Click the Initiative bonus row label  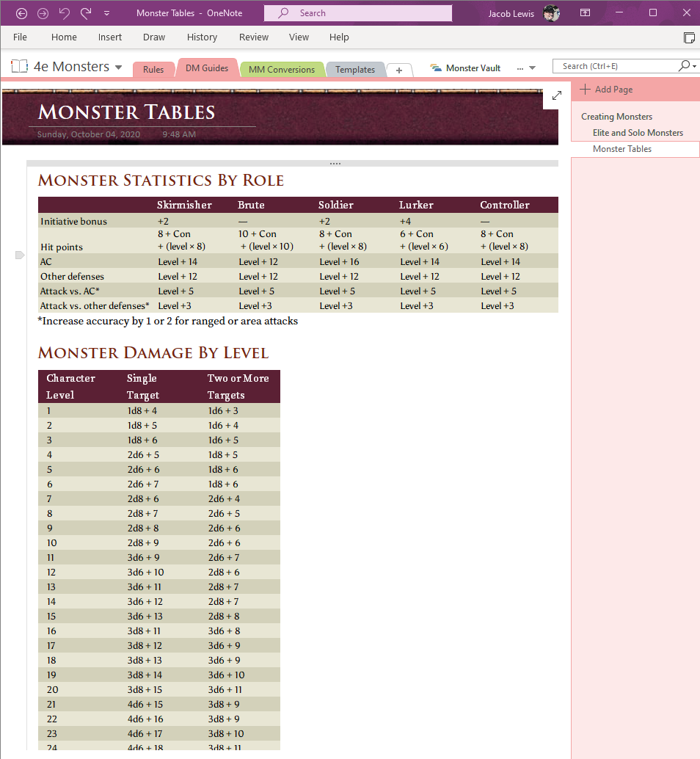coord(73,221)
